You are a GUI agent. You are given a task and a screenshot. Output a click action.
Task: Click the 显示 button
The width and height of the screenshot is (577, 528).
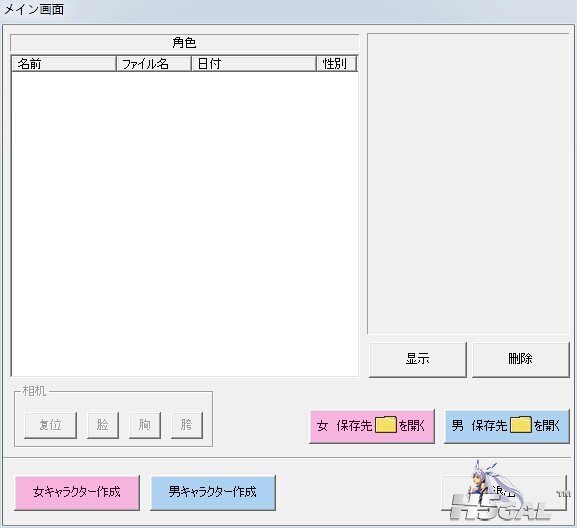tap(418, 359)
